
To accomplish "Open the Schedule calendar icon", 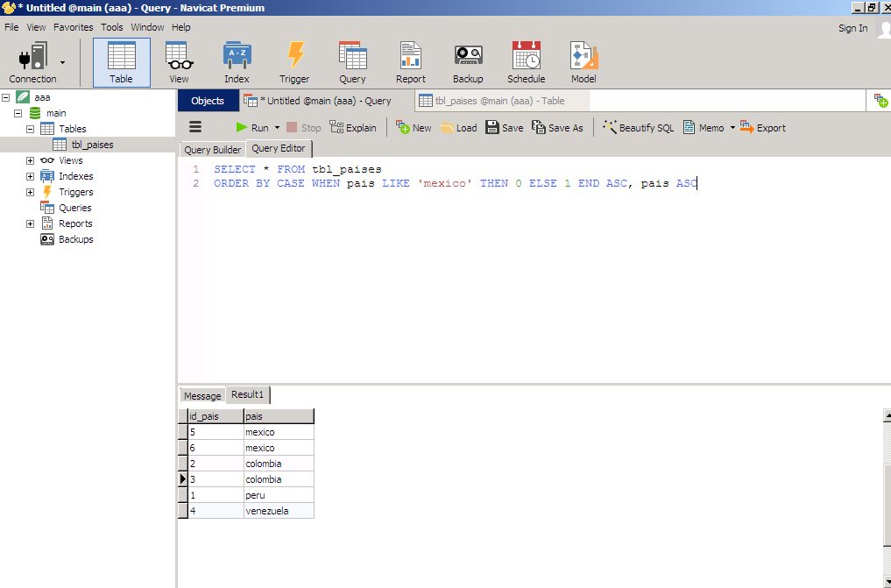I will point(527,63).
